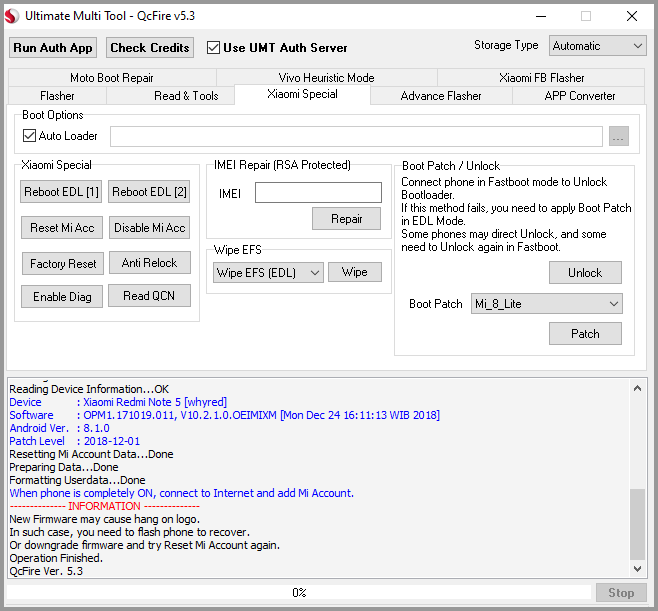
Task: Click log line 'Formatting Userdata...Done'
Action: pyautogui.click(x=77, y=480)
